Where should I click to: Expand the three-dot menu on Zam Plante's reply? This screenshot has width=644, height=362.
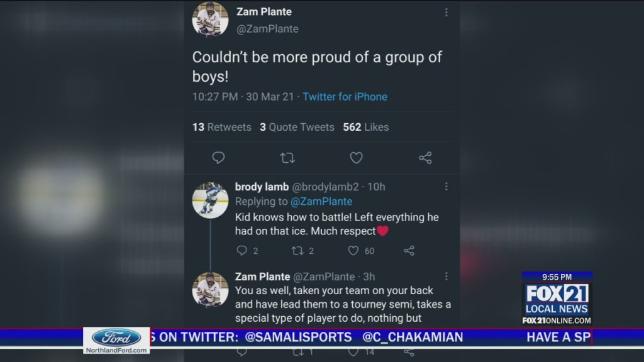point(447,276)
